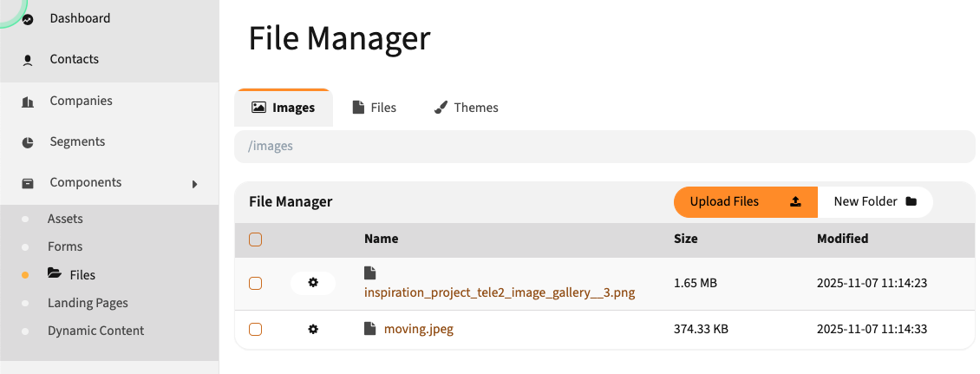Click the Contacts person icon

28,61
